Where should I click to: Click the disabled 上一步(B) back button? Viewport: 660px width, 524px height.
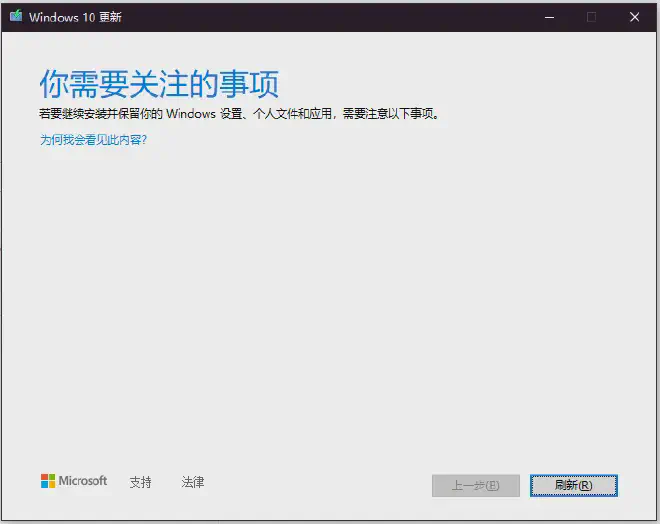coord(476,486)
